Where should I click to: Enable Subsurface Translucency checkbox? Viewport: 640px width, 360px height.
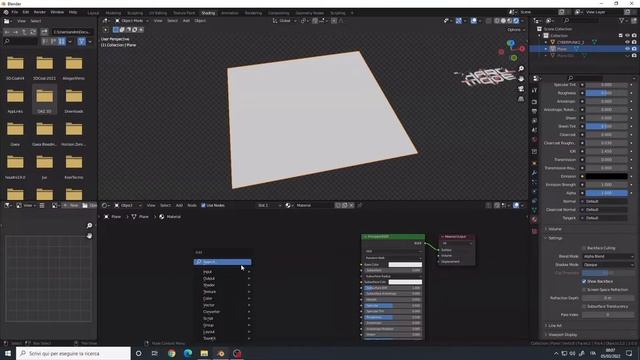(x=584, y=306)
